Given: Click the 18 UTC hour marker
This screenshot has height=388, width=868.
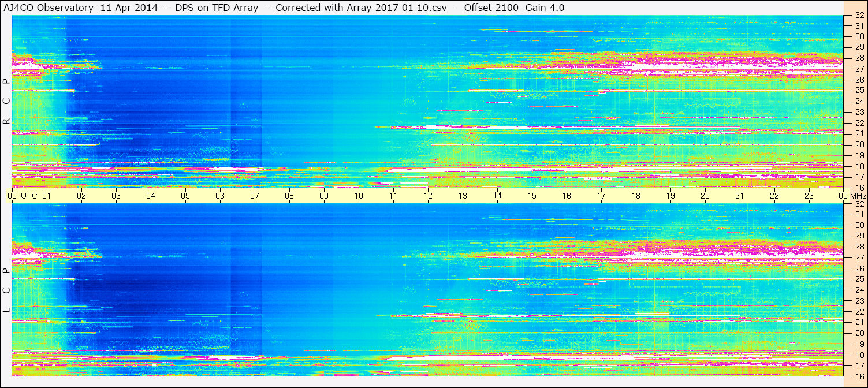Looking at the screenshot, I should click(x=636, y=196).
